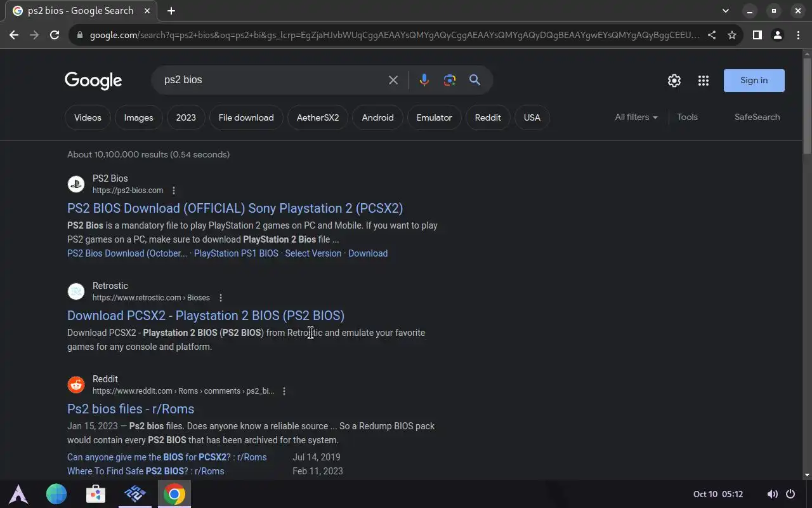Image resolution: width=812 pixels, height=508 pixels.
Task: Open PS2 BIOS Download (OFFICIAL) result
Action: coord(235,208)
